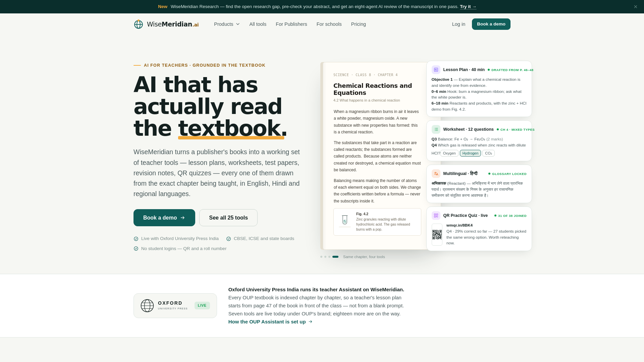Jump to the third carousel slide dot

coord(329,257)
